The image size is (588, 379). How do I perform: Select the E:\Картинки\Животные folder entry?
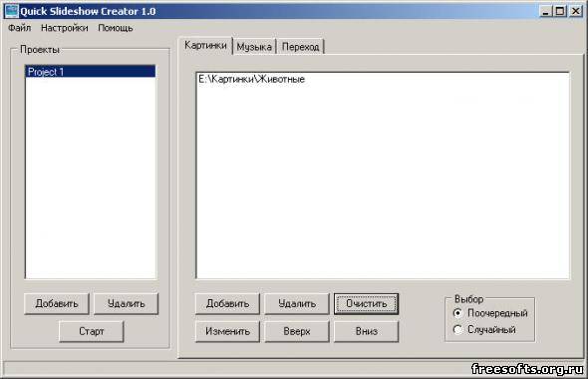click(x=251, y=79)
